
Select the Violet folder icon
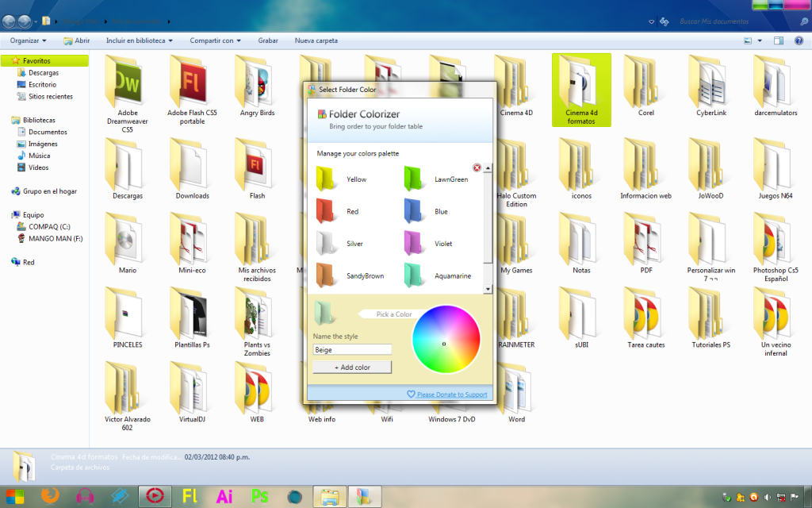click(412, 244)
